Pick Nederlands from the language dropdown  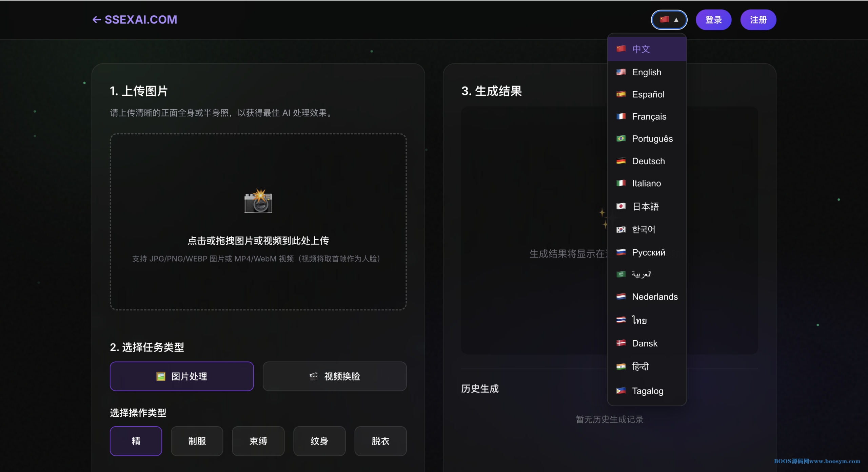coord(647,297)
